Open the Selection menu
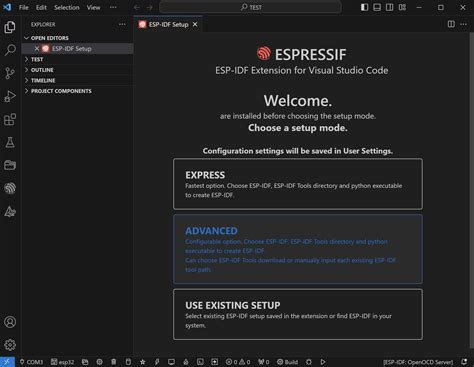 [x=67, y=7]
